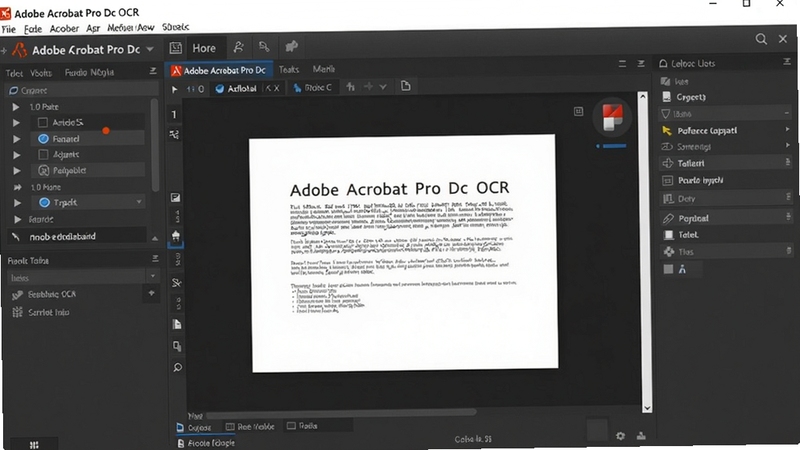This screenshot has width=800, height=450.
Task: Click the orange dot next to Aricio S row
Action: point(106,131)
